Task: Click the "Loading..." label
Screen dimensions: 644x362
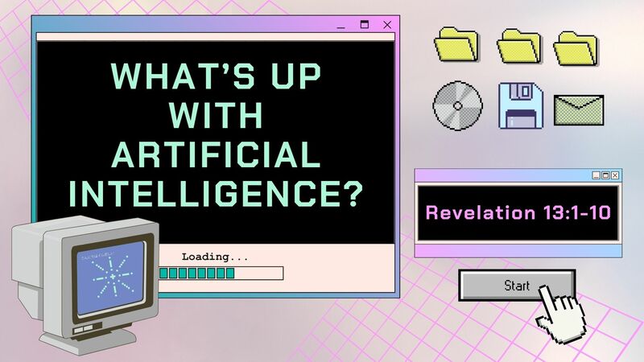Action: (x=215, y=257)
